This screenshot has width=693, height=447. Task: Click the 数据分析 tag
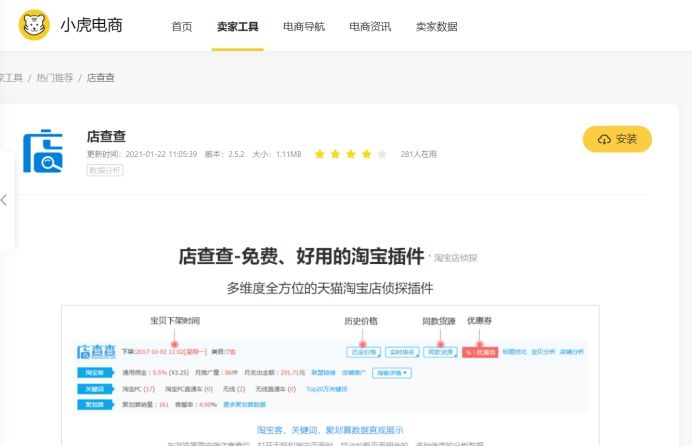point(105,170)
